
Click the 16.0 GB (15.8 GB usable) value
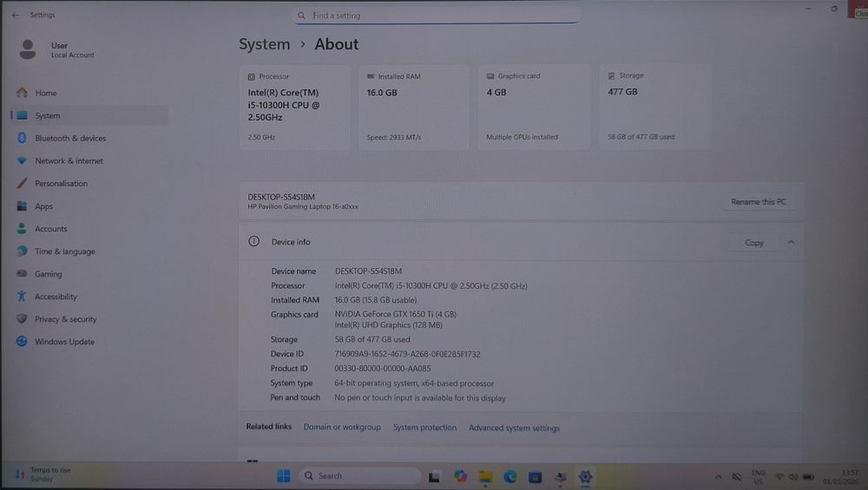pos(375,300)
